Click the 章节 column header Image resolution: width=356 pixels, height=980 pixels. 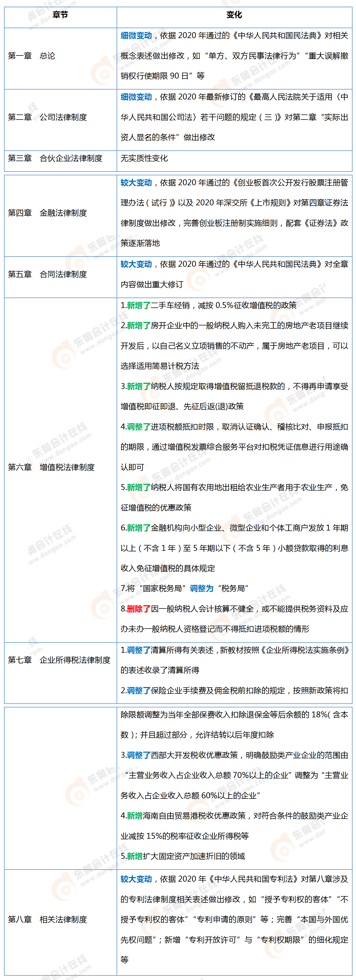tap(60, 15)
